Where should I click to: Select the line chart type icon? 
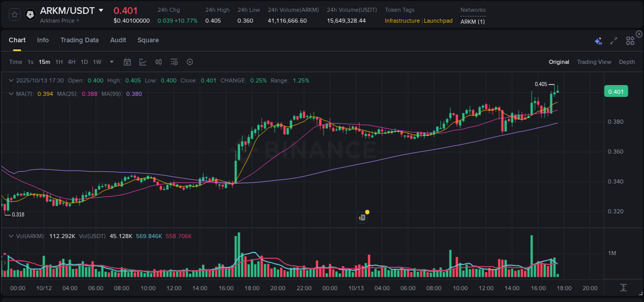(x=143, y=62)
